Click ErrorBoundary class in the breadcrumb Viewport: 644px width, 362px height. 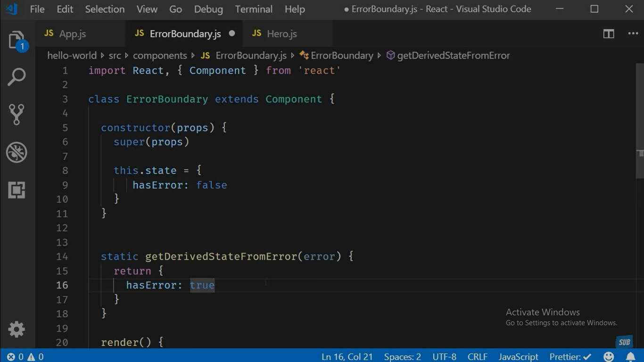click(342, 56)
